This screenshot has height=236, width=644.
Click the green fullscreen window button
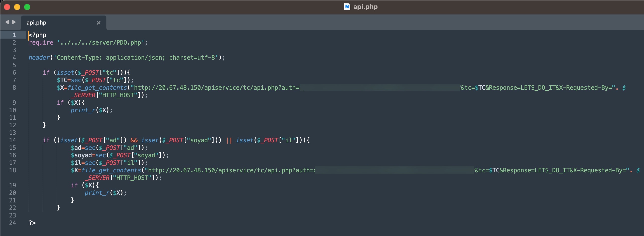coord(27,7)
